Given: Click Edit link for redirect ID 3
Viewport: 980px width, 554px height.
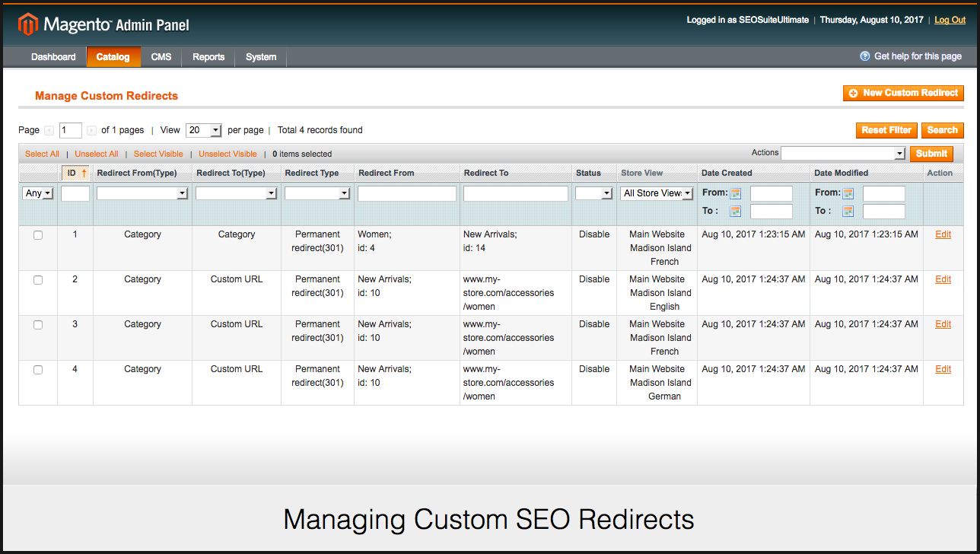Looking at the screenshot, I should click(943, 324).
